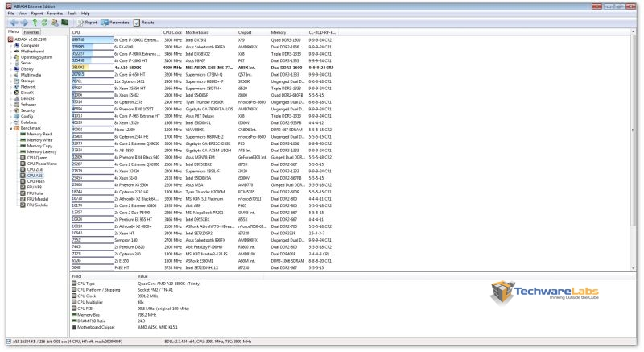Open the Help menu
The width and height of the screenshot is (644, 352).
[85, 14]
